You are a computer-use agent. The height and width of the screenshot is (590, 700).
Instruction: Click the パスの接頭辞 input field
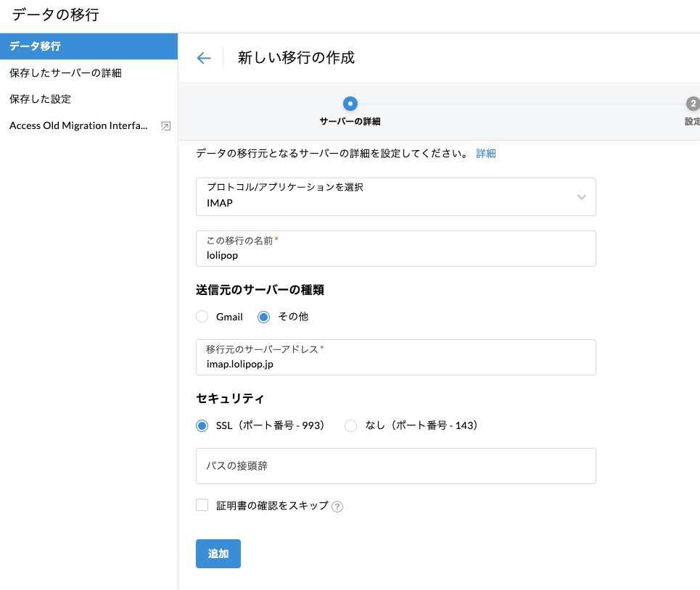coord(395,466)
